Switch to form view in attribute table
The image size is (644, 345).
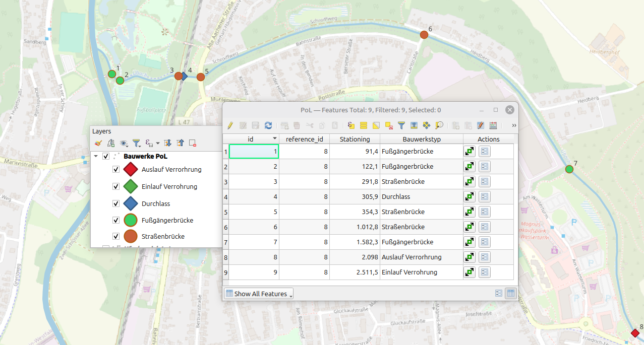tap(499, 293)
